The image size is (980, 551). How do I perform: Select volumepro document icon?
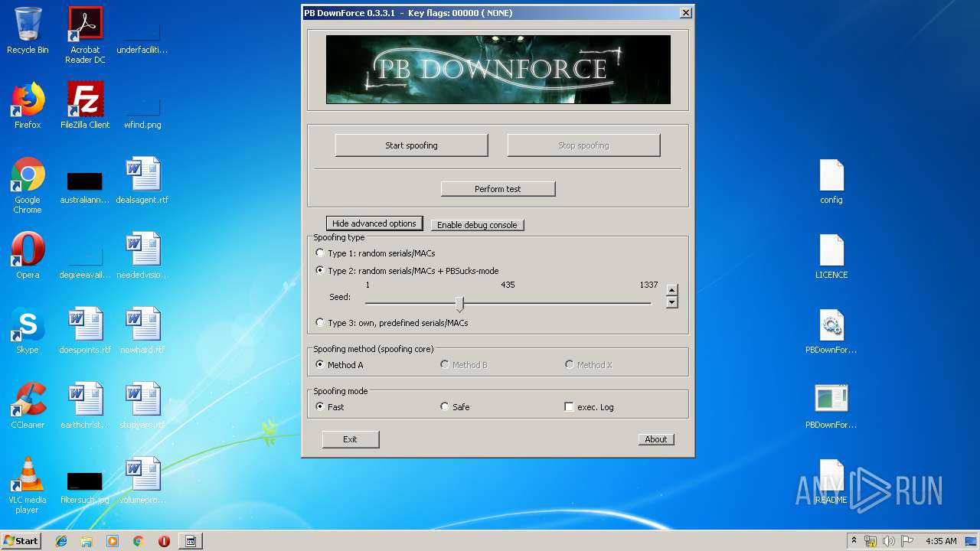tap(142, 481)
